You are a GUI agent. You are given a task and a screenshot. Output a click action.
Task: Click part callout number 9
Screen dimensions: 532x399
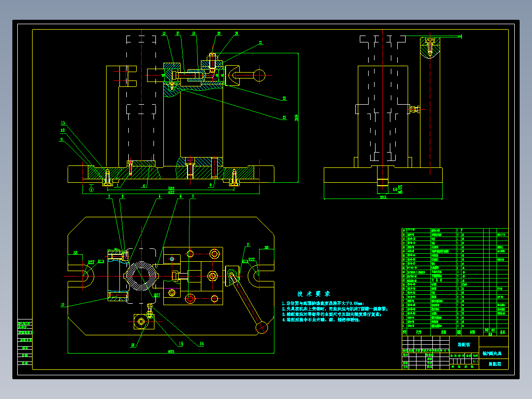248,244
